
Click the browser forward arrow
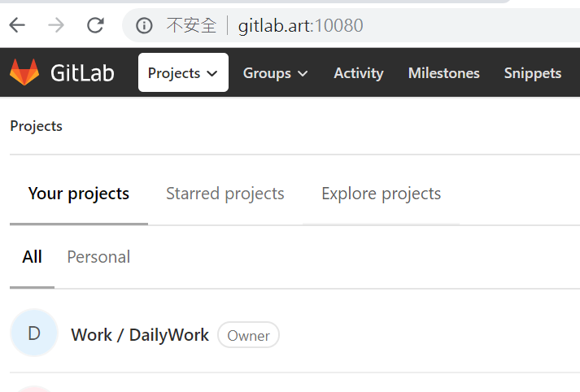(56, 25)
